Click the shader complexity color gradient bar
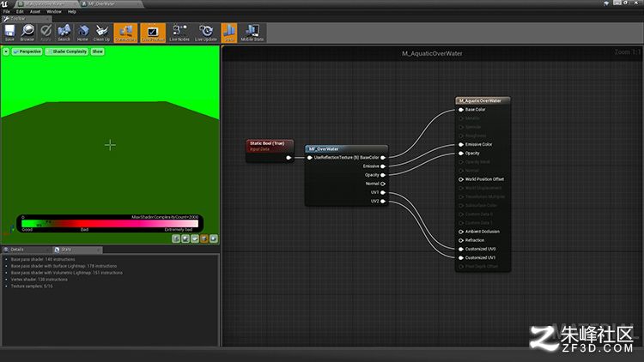Image resolution: width=644 pixels, height=362 pixels. click(x=110, y=223)
